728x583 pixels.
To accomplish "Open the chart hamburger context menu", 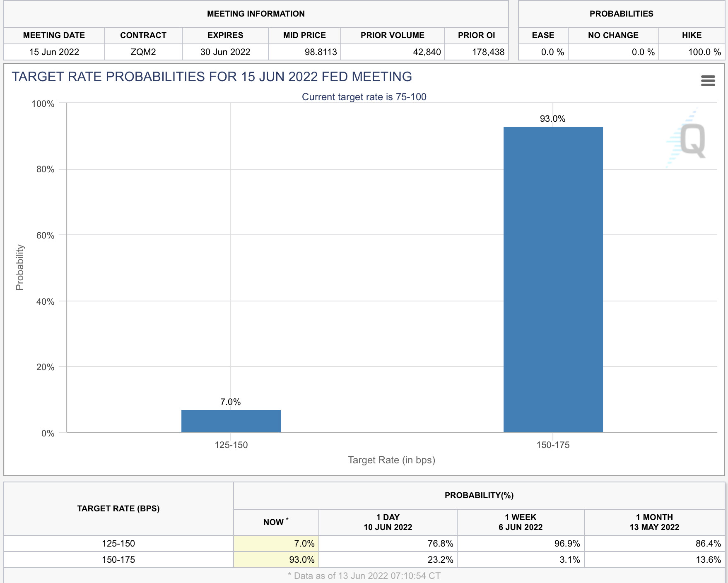I will [x=708, y=81].
